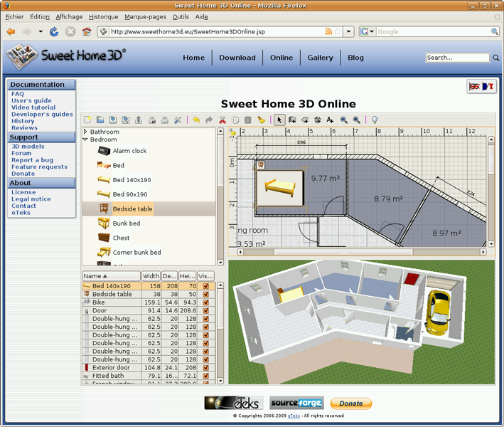Sort furniture by Name column header

tap(111, 275)
